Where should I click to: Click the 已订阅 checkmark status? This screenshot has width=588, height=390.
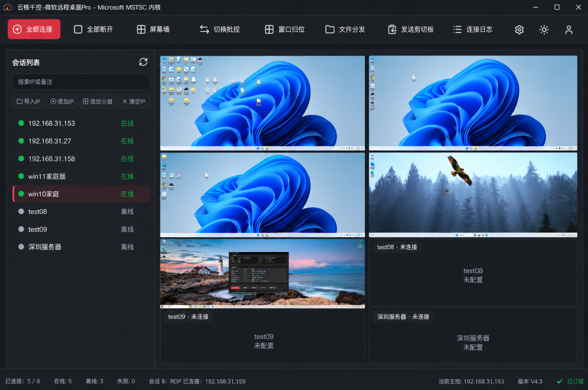(570, 381)
